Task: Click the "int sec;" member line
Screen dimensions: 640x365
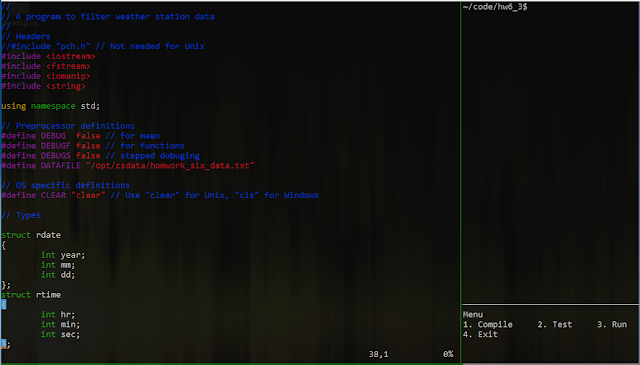Action: (x=60, y=334)
